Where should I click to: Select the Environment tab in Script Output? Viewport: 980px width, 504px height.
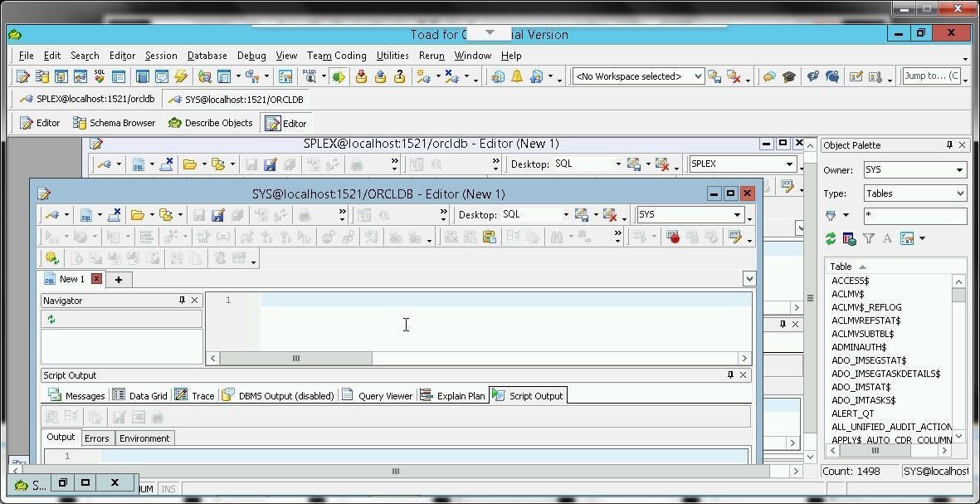click(x=144, y=438)
